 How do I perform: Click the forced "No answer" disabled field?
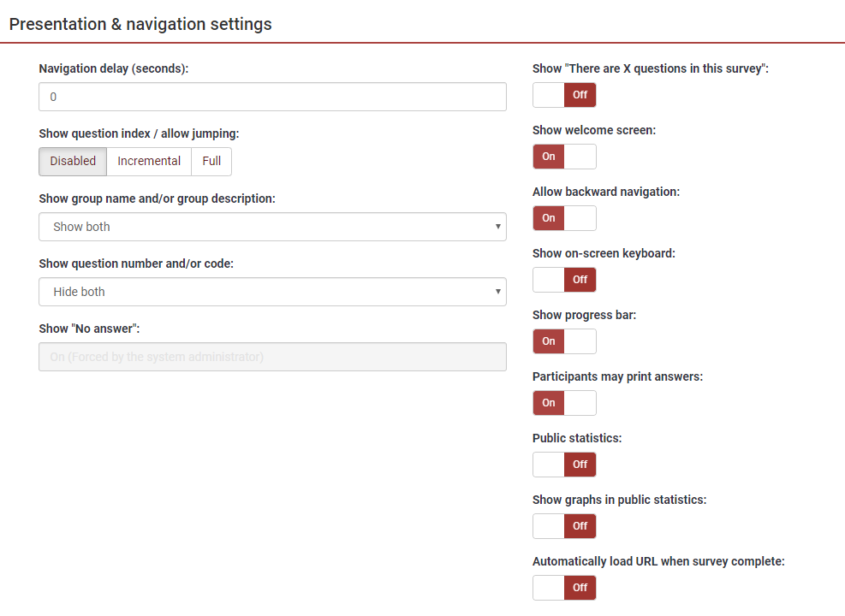point(272,357)
